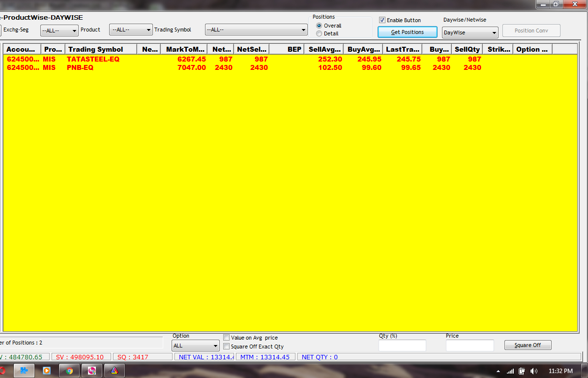Open the Option ALL dropdown
The image size is (588, 378).
[x=195, y=346]
